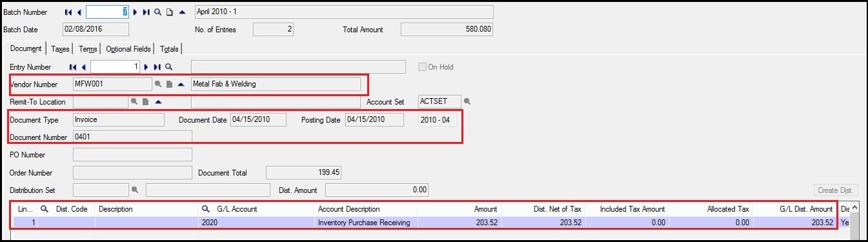This screenshot has height=242, width=868.
Task: Go to next batch arrow
Action: coord(135,12)
